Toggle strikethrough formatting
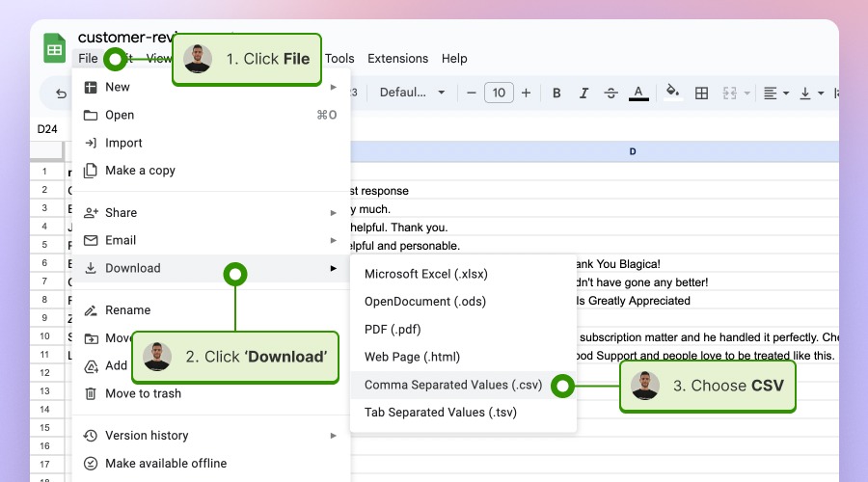The image size is (868, 482). tap(610, 94)
